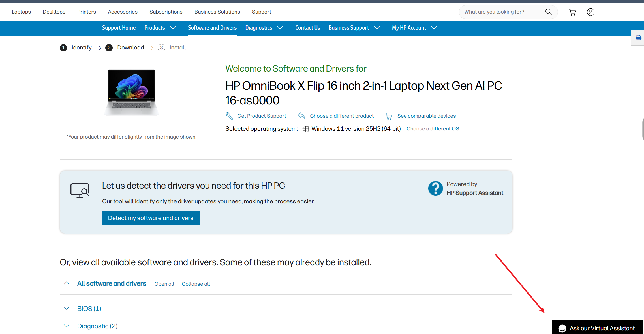Open the Accessories menu
This screenshot has width=644, height=334.
[123, 12]
